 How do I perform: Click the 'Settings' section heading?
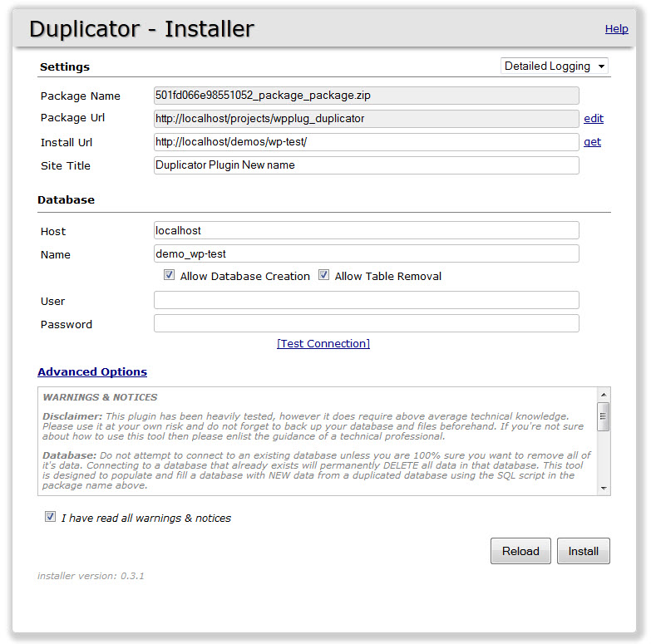65,66
